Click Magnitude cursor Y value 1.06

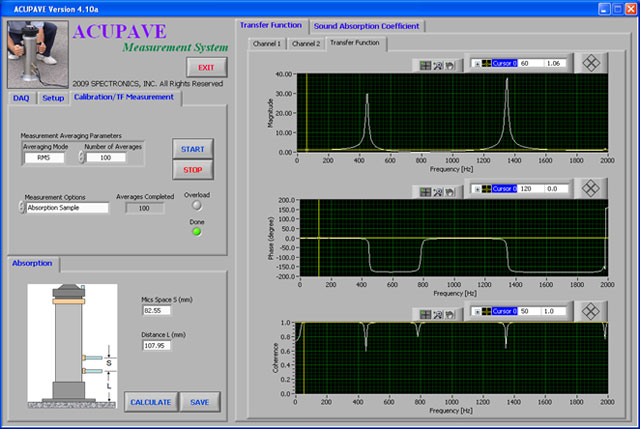[x=556, y=63]
